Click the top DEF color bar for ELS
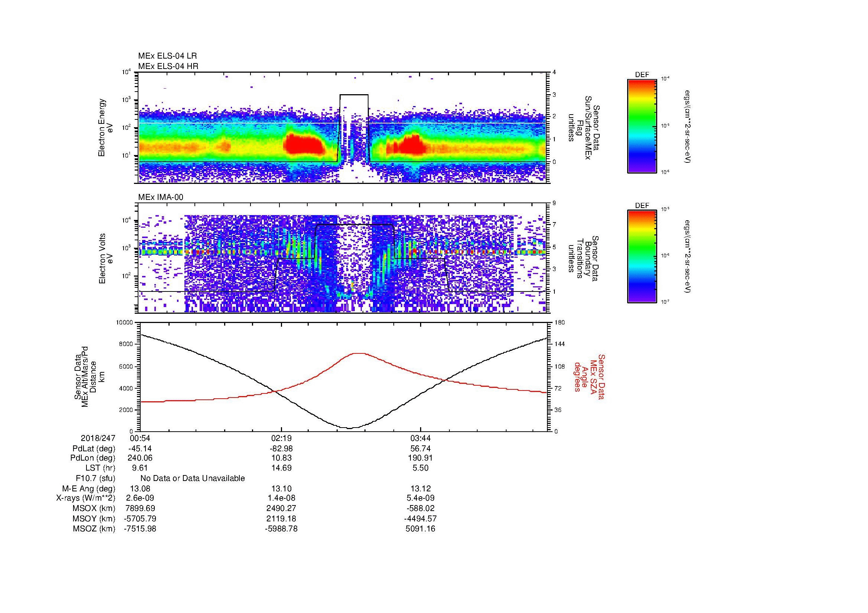 tap(642, 126)
